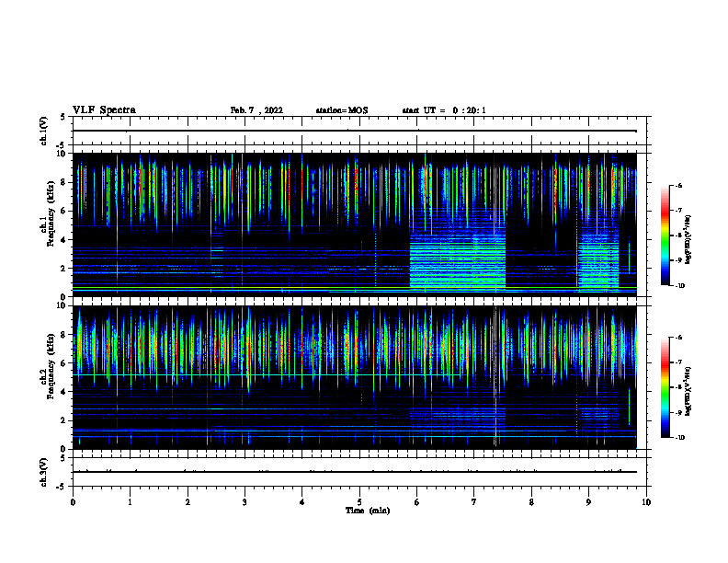
Task: Click the ch.2 'Frequency (kHz)' axis label
Action: pyautogui.click(x=51, y=366)
